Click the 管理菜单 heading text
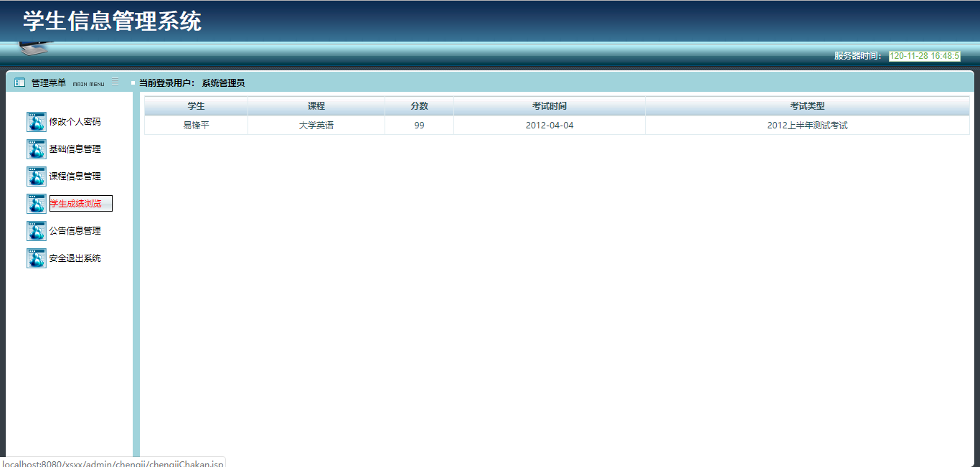This screenshot has height=467, width=980. pyautogui.click(x=49, y=83)
